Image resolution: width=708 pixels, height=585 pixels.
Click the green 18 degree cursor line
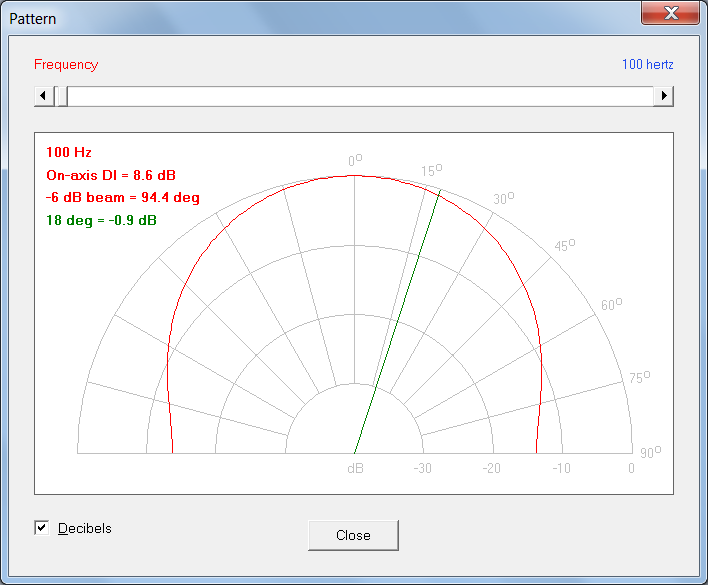pyautogui.click(x=397, y=321)
